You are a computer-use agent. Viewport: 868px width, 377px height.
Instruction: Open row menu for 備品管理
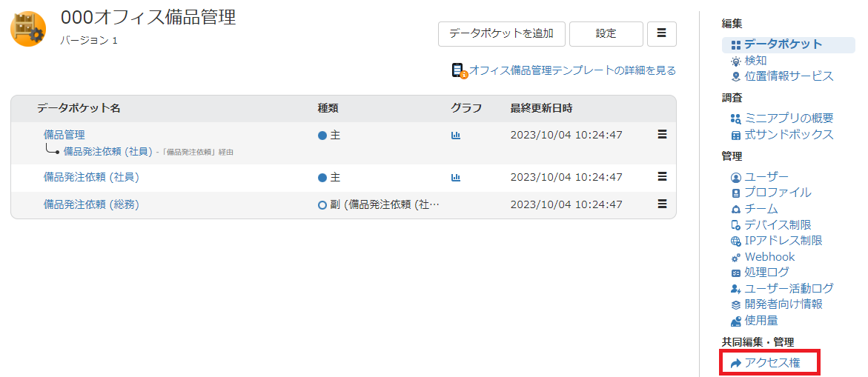pyautogui.click(x=662, y=134)
